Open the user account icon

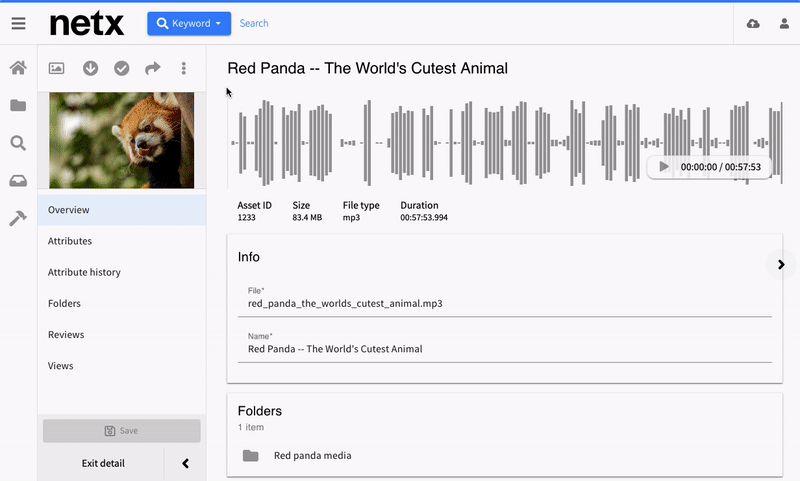coord(784,23)
